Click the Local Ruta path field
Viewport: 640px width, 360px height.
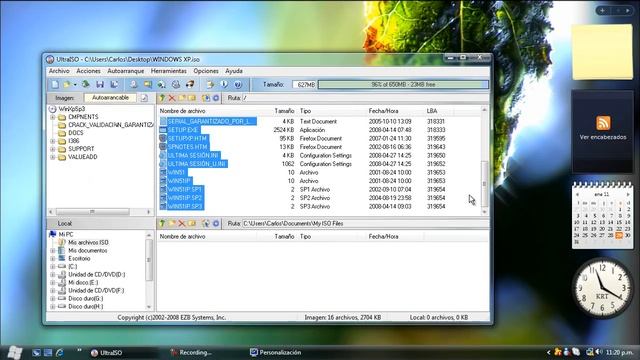(365, 223)
